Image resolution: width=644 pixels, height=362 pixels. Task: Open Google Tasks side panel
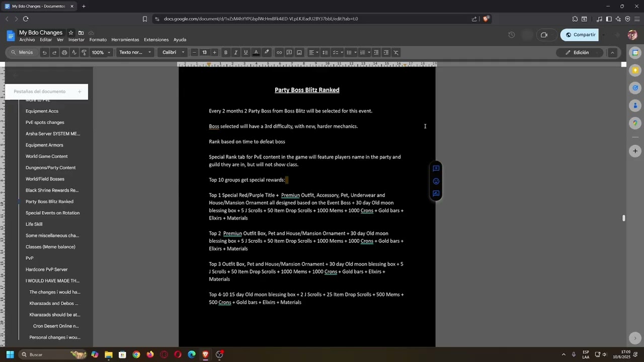635,88
